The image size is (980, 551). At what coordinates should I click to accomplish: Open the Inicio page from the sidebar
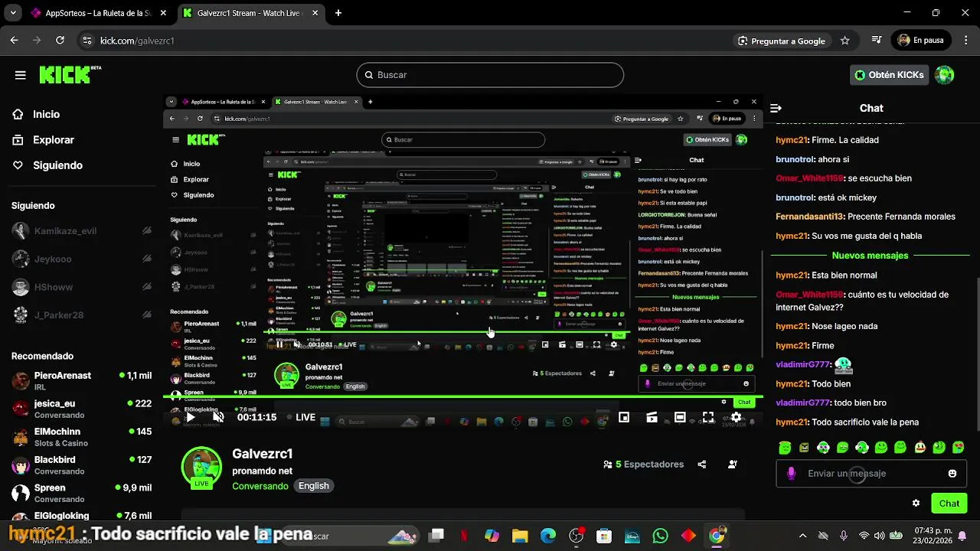[46, 114]
